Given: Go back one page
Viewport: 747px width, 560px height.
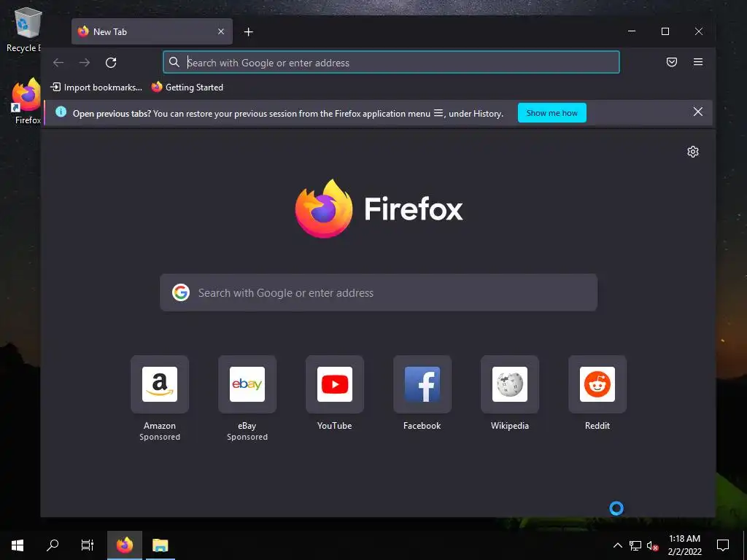Looking at the screenshot, I should [58, 63].
